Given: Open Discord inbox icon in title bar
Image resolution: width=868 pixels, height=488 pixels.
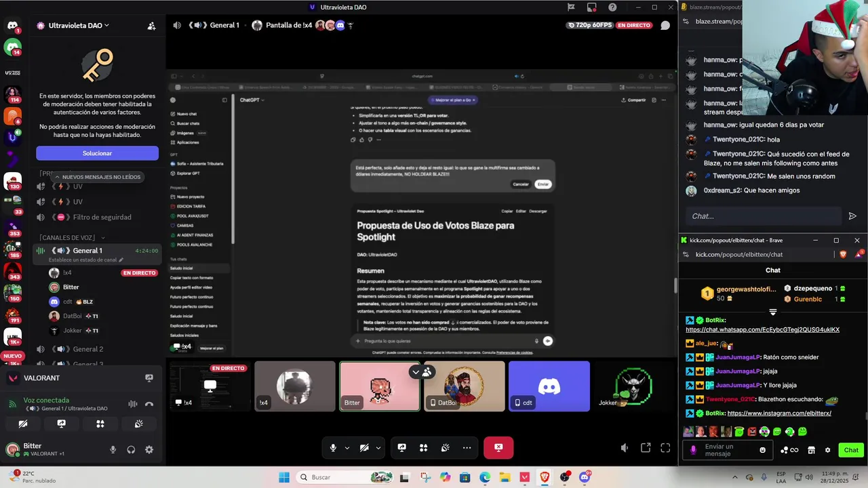Looking at the screenshot, I should click(591, 7).
